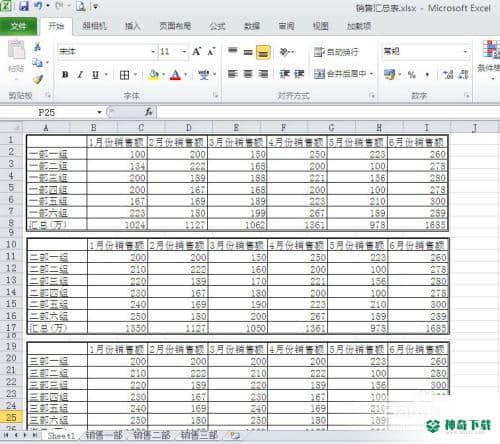500x444 pixels.
Task: Click the Borders icon in the font group
Action: point(125,75)
